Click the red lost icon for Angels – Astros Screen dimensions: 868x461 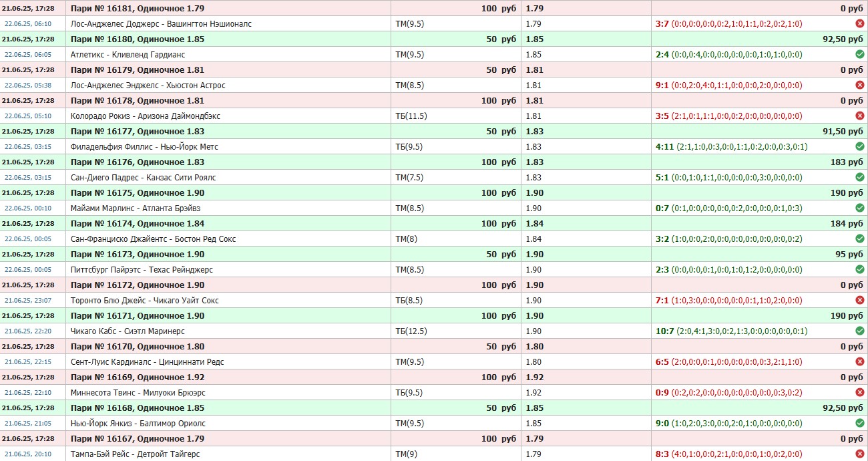point(859,85)
